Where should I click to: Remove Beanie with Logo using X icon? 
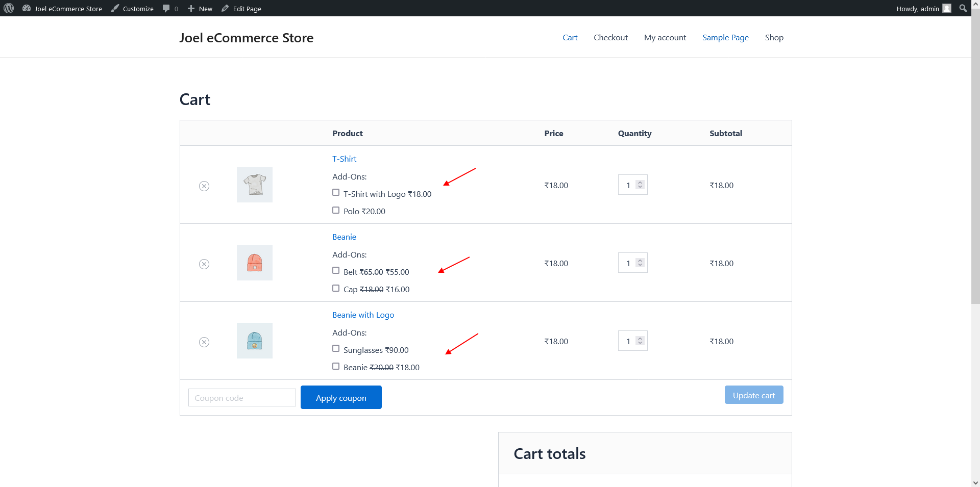click(x=204, y=342)
